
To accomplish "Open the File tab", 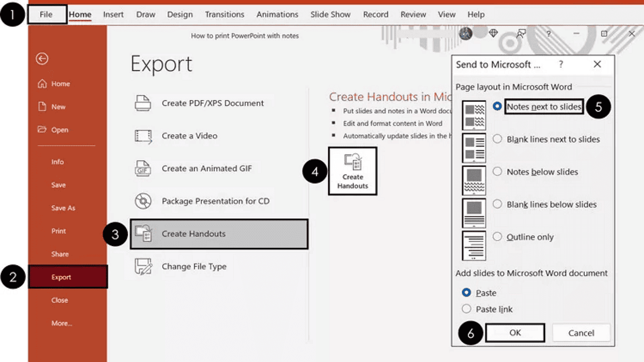I will coord(46,14).
